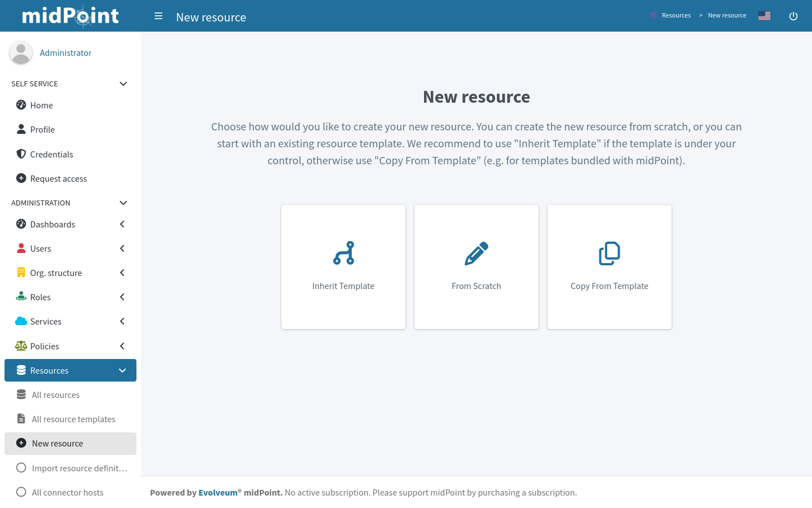Screen dimensions: 812x508
Task: Choose the Copy From Template icon
Action: point(609,253)
